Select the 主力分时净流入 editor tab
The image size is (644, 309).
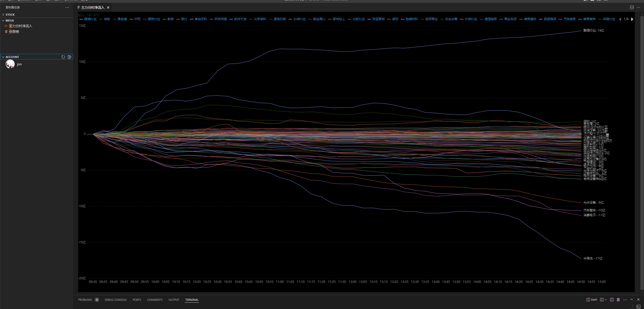pyautogui.click(x=94, y=7)
